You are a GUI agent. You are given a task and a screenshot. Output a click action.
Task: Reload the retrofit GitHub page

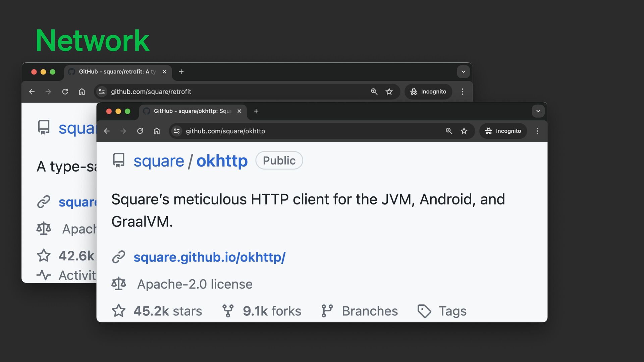click(65, 92)
